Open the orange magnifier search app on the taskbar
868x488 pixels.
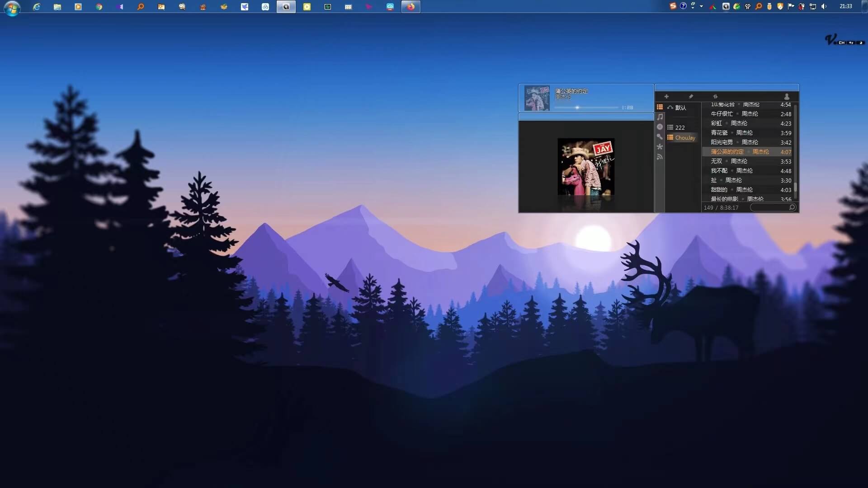141,7
